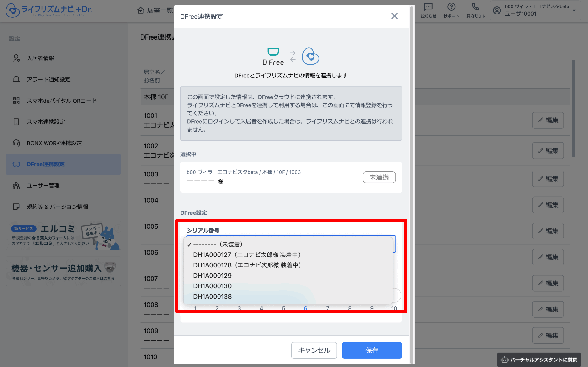Click the home icon next to 居室一覧
Screen dimensions: 588x367
(140, 10)
